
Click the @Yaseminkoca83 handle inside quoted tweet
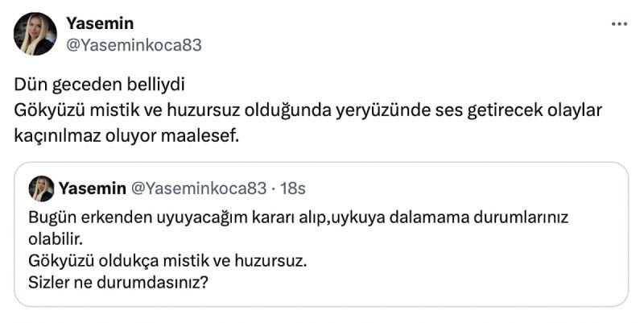coord(198,188)
